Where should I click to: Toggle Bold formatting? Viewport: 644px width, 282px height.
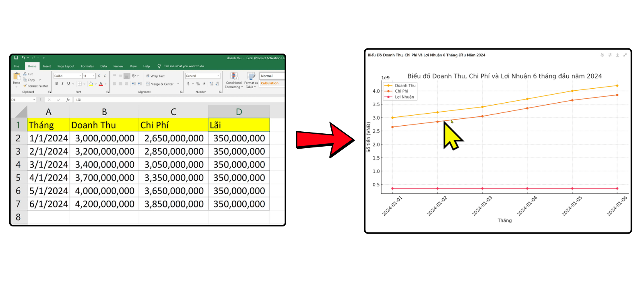(57, 84)
